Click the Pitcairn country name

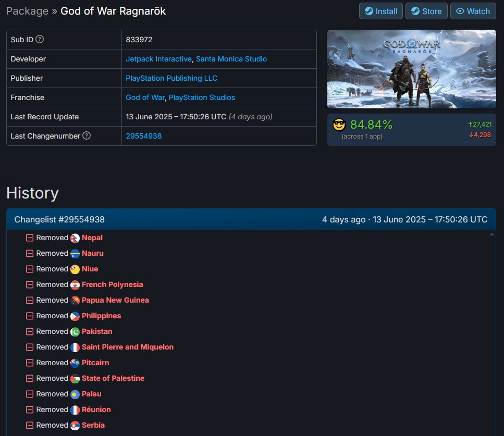(x=95, y=363)
